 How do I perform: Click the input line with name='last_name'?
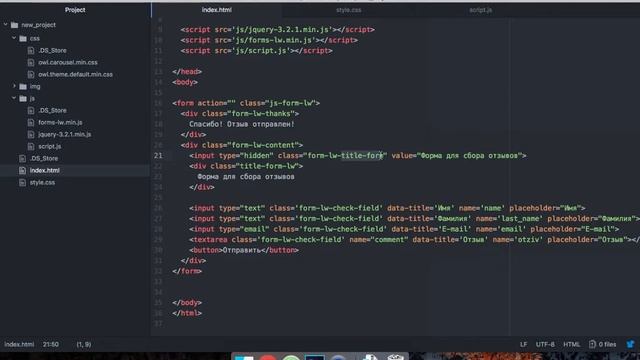tap(414, 219)
